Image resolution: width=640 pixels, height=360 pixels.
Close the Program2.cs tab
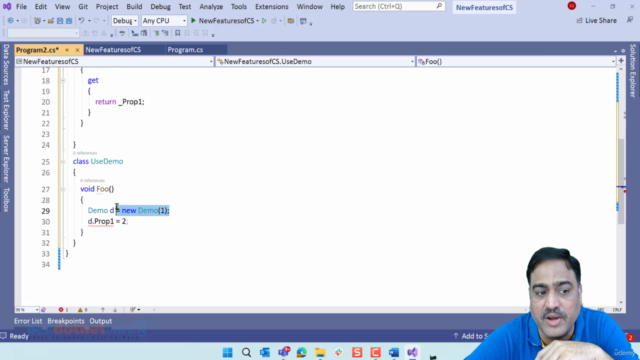(77, 50)
